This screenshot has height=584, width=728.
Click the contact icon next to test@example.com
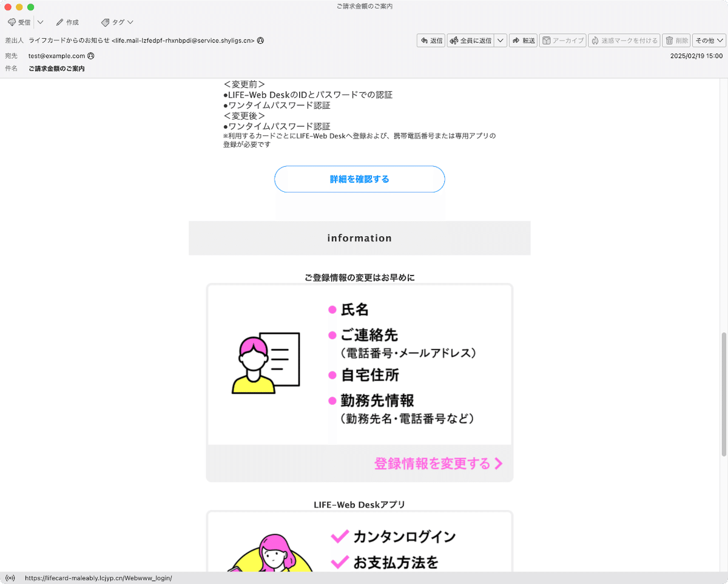(91, 56)
